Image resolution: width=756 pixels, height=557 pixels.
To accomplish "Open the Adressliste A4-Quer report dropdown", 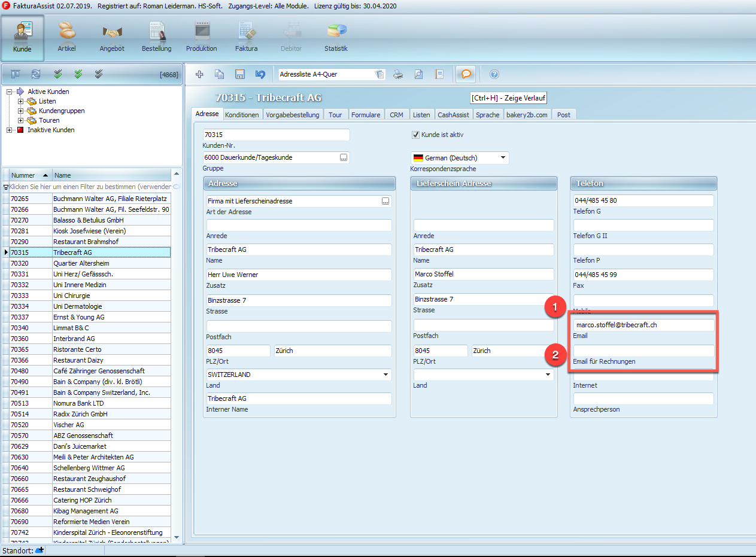I will pos(379,74).
